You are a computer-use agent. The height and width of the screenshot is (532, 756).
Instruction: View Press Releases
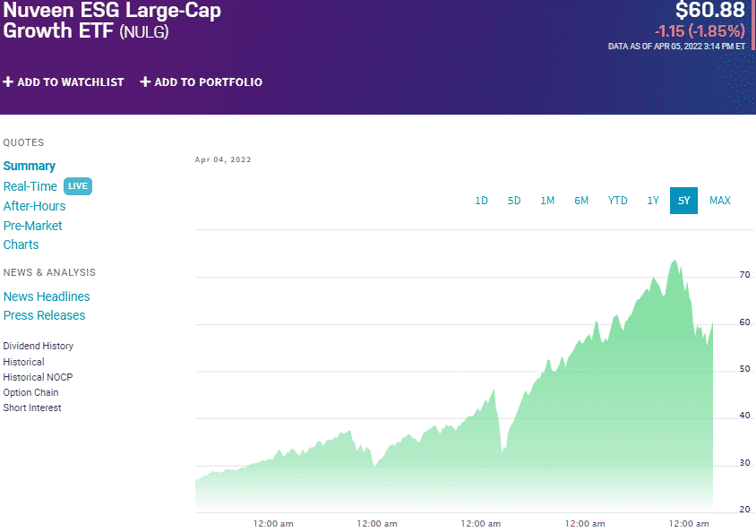[44, 315]
